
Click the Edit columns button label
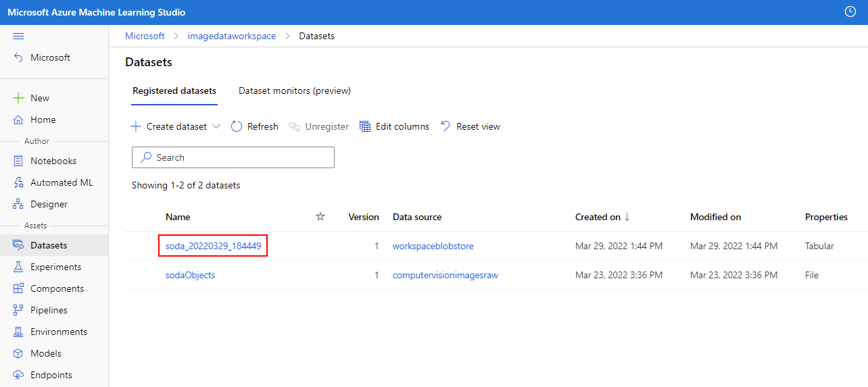[x=402, y=126]
